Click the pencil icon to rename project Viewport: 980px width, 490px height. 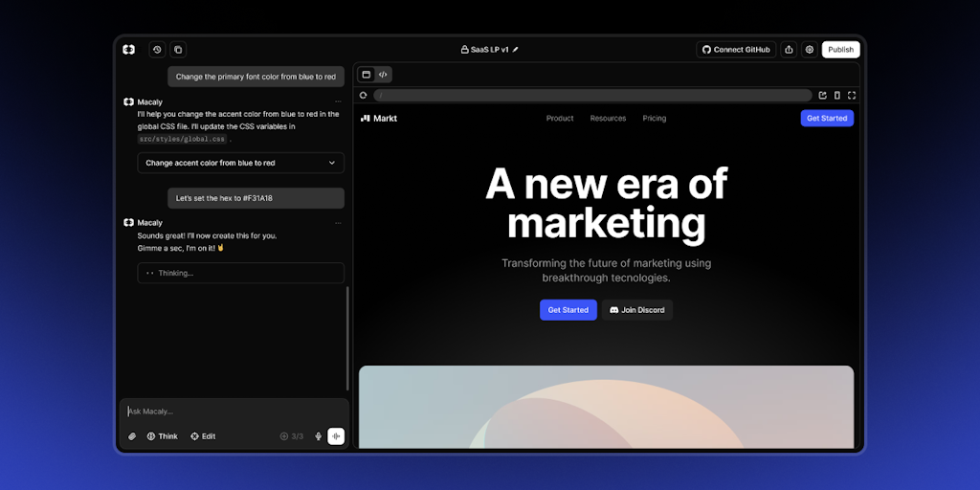(x=516, y=50)
